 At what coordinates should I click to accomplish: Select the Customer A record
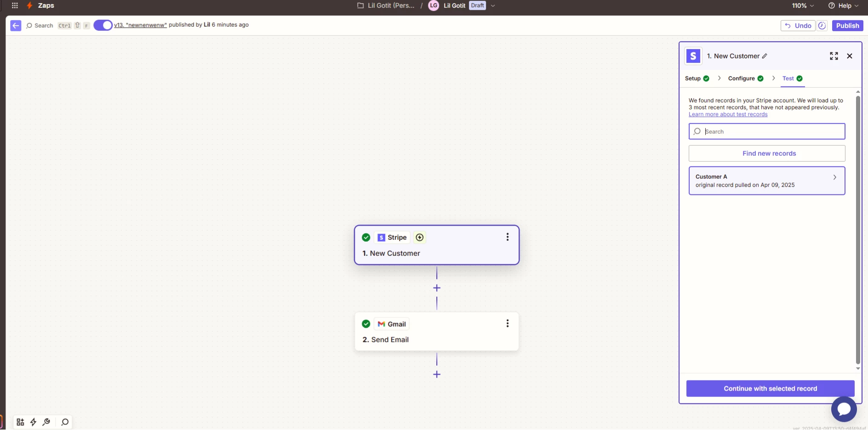(x=767, y=181)
